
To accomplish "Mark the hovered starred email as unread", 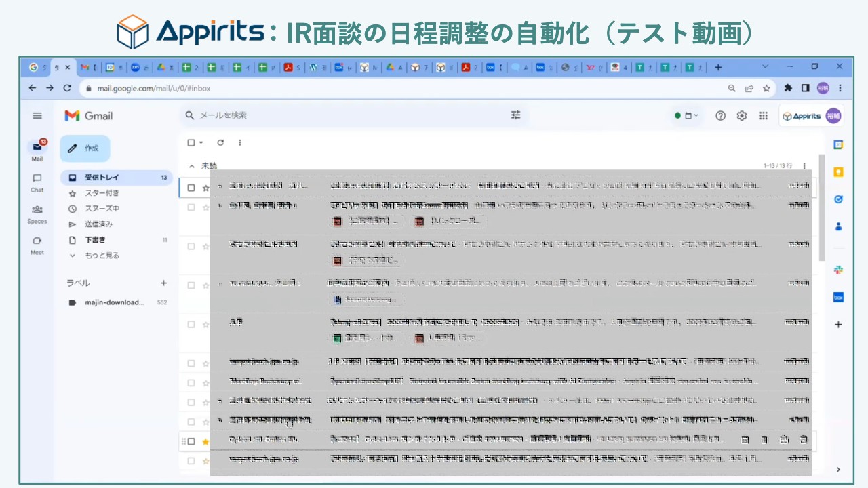I will point(785,441).
